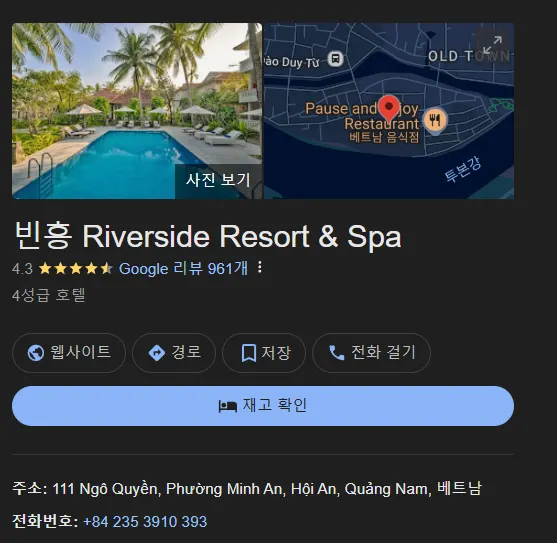Click the bus stop icon near Đào Duy Từ
557x543 pixels.
click(x=335, y=59)
